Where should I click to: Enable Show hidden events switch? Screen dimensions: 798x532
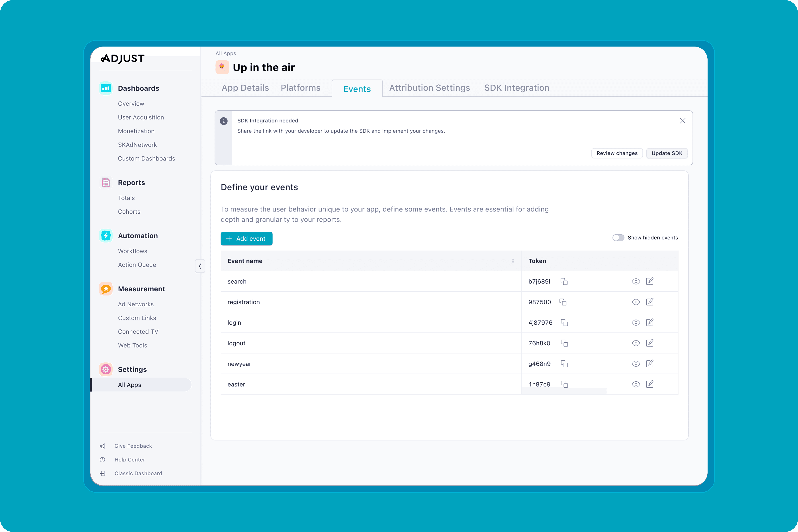(618, 238)
